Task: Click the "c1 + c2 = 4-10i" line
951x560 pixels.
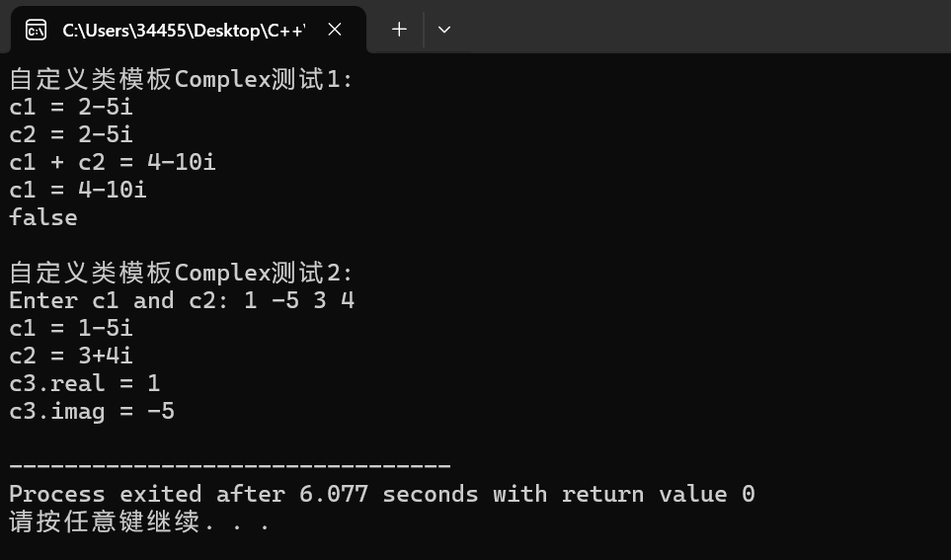Action: [113, 162]
